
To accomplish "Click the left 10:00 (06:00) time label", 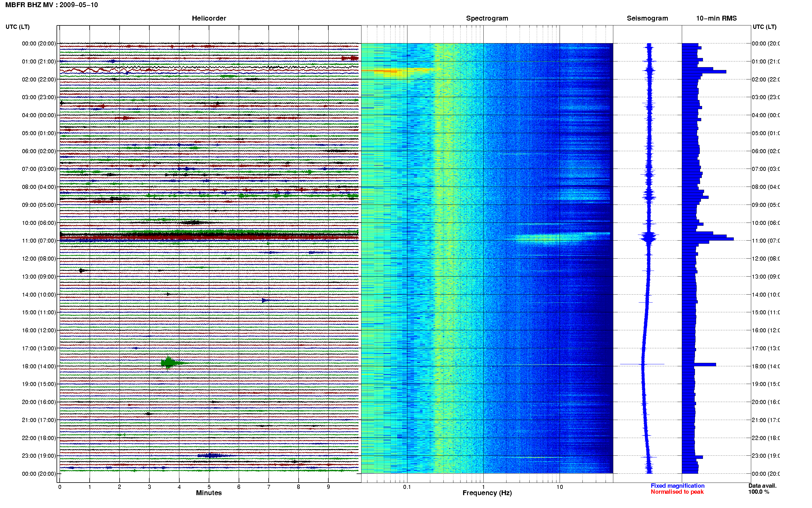I will pyautogui.click(x=39, y=223).
